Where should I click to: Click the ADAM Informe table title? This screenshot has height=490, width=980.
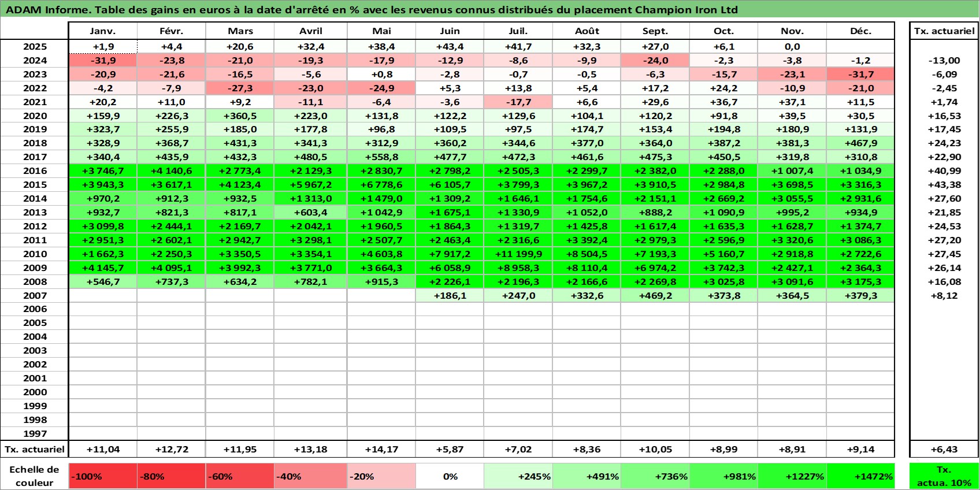pyautogui.click(x=372, y=9)
